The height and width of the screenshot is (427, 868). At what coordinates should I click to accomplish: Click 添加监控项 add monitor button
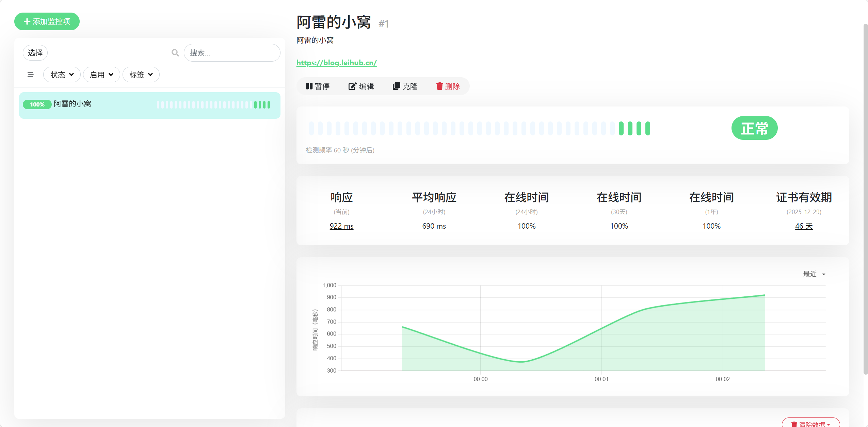pos(47,21)
